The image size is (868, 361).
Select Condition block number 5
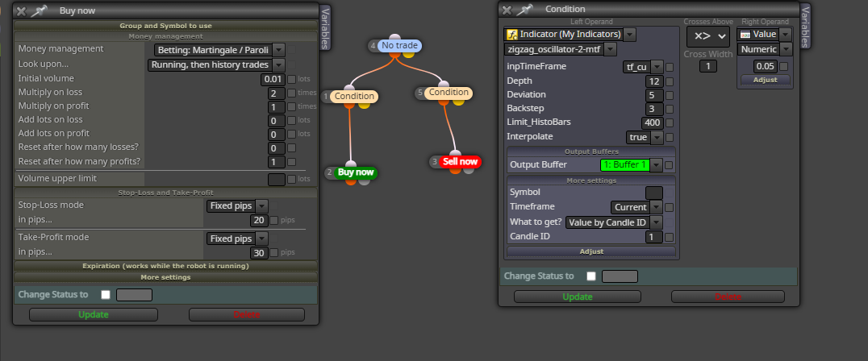pyautogui.click(x=449, y=93)
